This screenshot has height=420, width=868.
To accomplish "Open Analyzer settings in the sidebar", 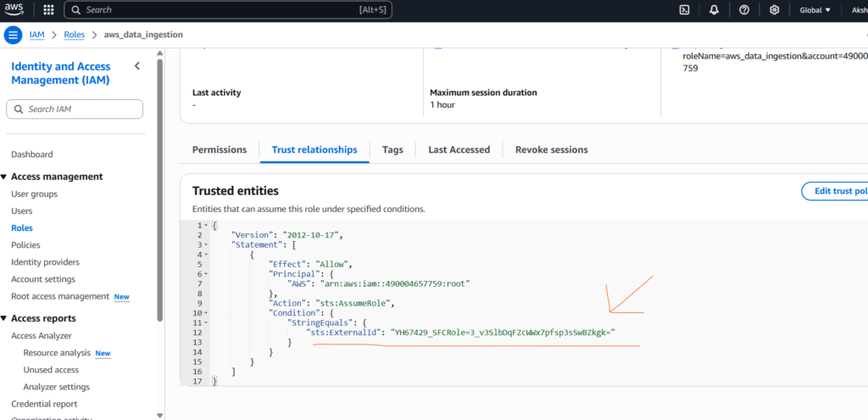I will (x=57, y=387).
